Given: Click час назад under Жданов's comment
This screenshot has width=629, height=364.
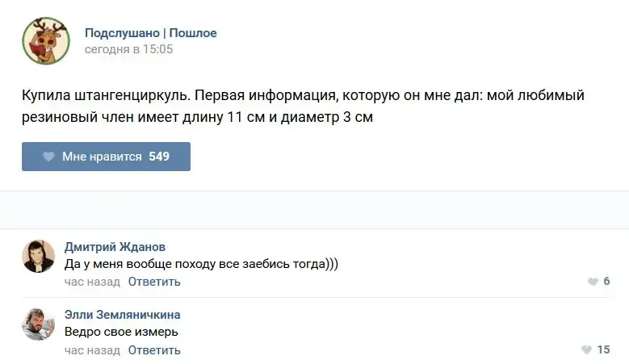Looking at the screenshot, I should (92, 282).
